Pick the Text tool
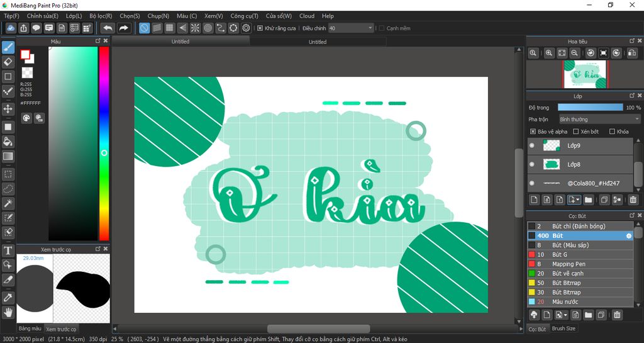The width and height of the screenshot is (644, 343). (x=8, y=250)
